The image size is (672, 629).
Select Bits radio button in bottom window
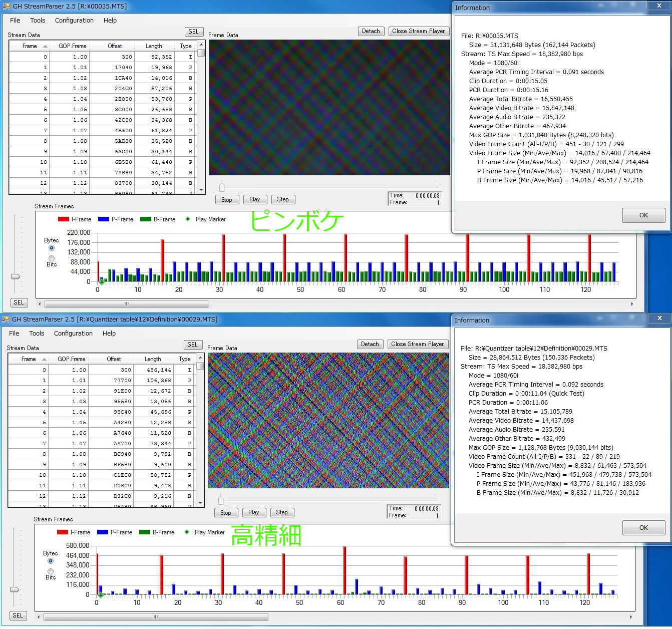[x=50, y=571]
